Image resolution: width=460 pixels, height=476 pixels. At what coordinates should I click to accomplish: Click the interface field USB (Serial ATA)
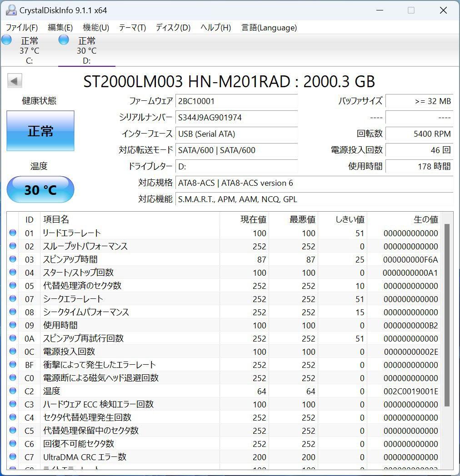[236, 134]
